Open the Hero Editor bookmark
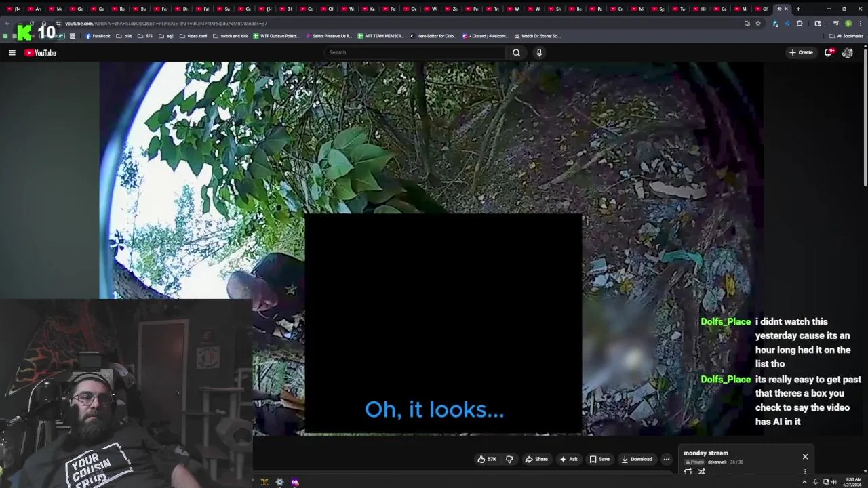 click(433, 36)
